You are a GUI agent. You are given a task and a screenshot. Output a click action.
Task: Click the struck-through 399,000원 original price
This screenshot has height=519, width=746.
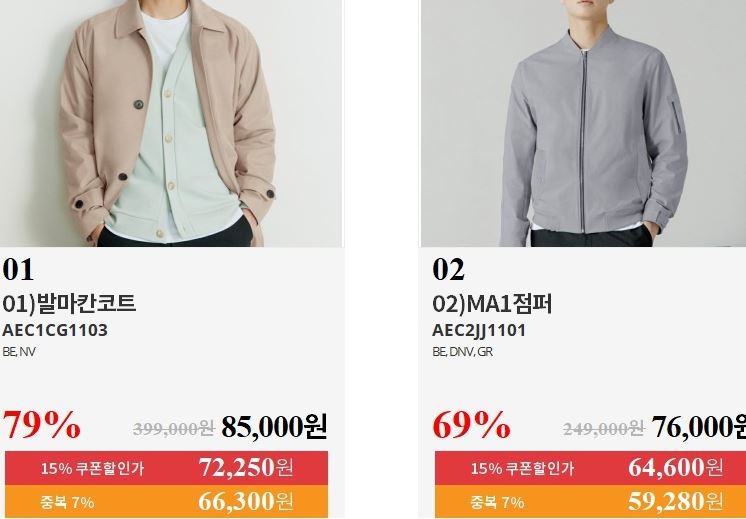click(174, 429)
